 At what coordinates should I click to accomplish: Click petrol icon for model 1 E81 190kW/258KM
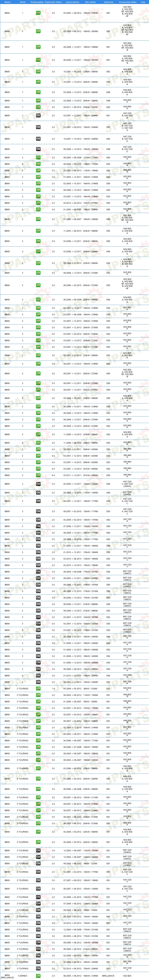point(38,47)
